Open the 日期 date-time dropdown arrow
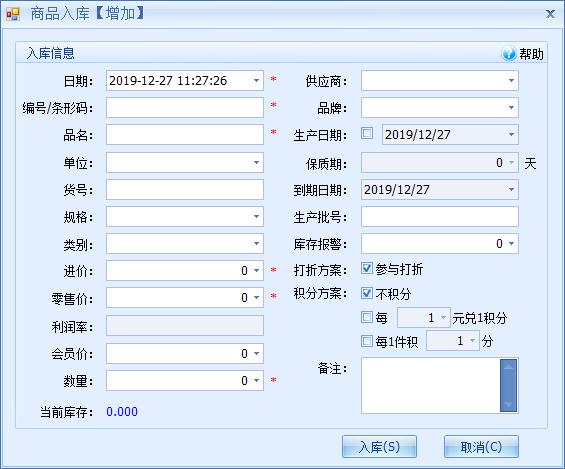565x469 pixels. [x=257, y=80]
